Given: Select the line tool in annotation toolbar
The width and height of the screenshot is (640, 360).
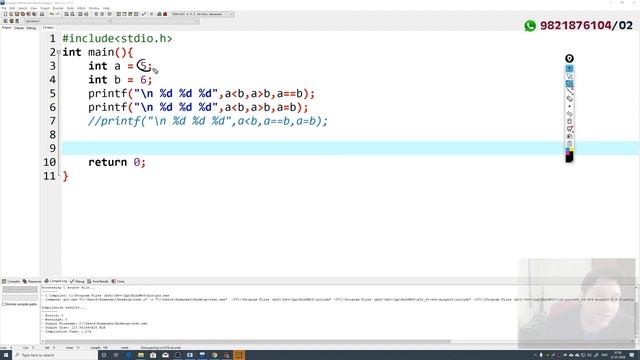Looking at the screenshot, I should tap(569, 91).
